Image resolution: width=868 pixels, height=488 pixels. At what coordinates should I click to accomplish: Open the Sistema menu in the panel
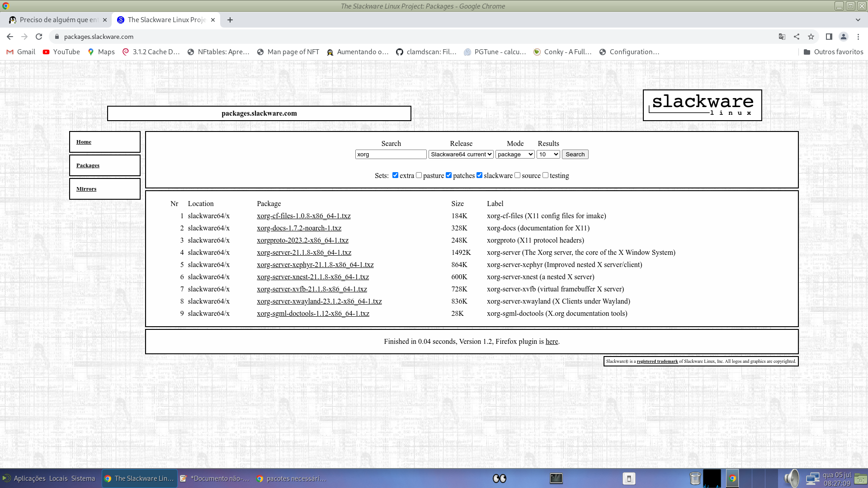coord(83,479)
